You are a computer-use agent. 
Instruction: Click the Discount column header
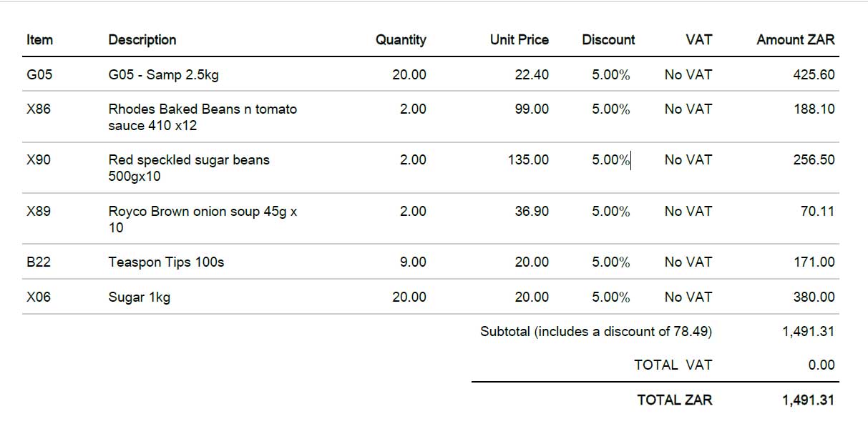pos(608,40)
